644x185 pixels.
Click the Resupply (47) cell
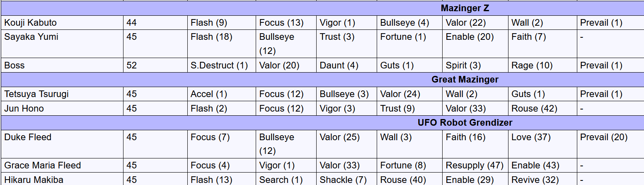475,166
